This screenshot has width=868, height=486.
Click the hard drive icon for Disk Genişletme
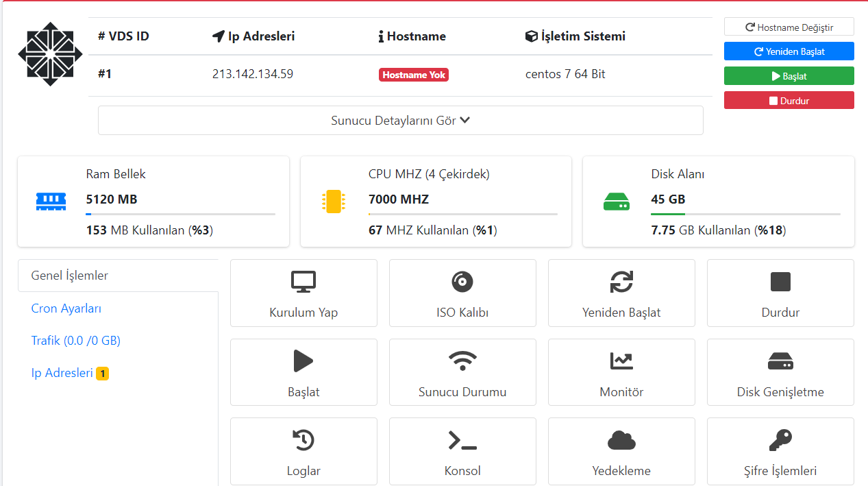pos(780,361)
